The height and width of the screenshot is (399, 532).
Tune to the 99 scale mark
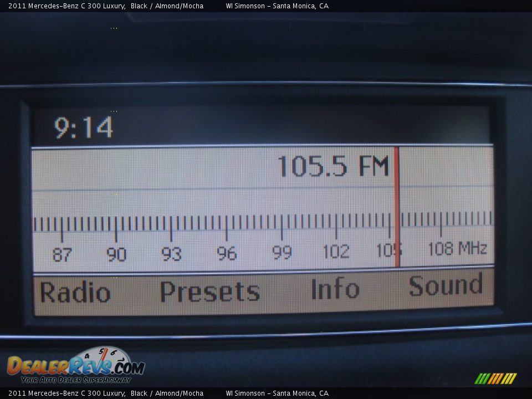click(x=282, y=252)
